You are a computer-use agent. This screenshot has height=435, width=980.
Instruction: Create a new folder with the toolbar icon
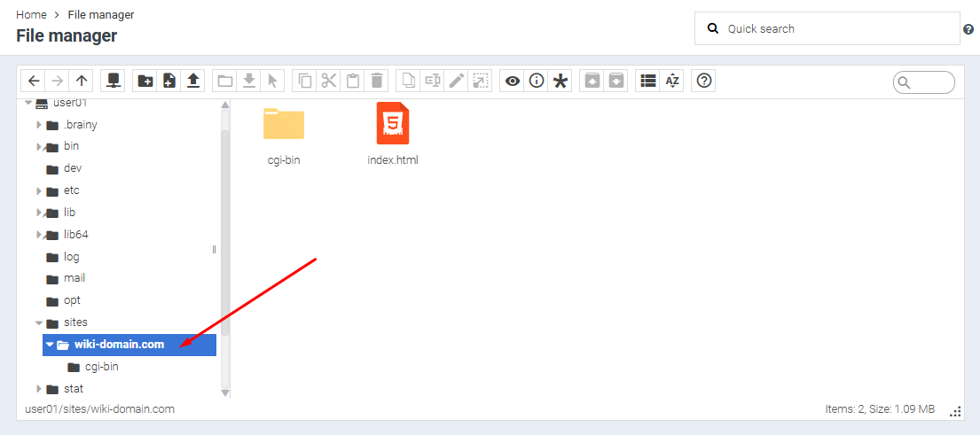click(x=145, y=81)
